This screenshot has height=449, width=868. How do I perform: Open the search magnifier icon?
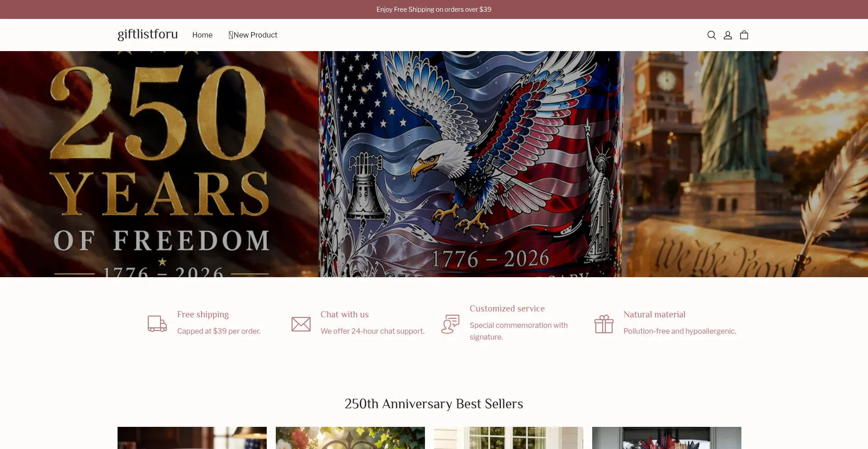(x=712, y=35)
